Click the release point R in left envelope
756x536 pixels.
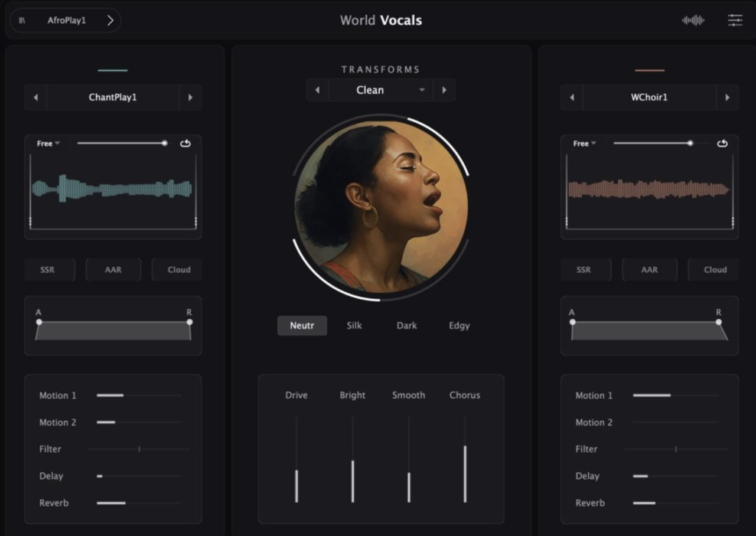tap(190, 322)
